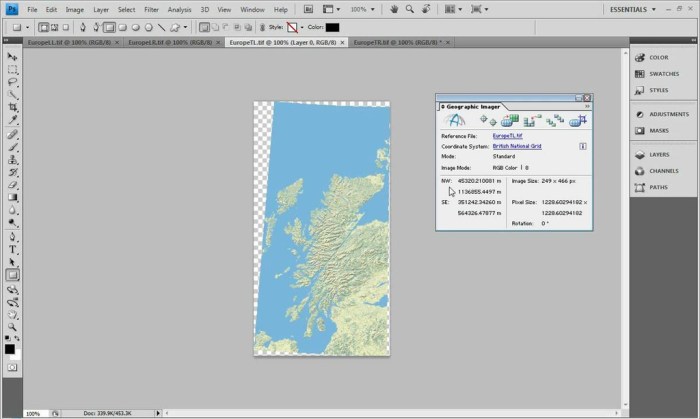Viewport: 700px width, 419px height.
Task: Open the Paths panel
Action: pos(657,187)
